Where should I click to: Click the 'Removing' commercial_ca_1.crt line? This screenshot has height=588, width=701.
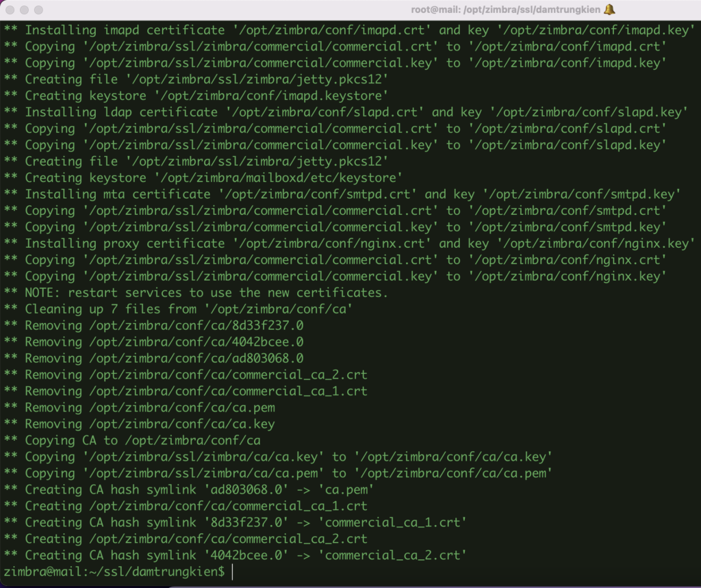click(186, 392)
